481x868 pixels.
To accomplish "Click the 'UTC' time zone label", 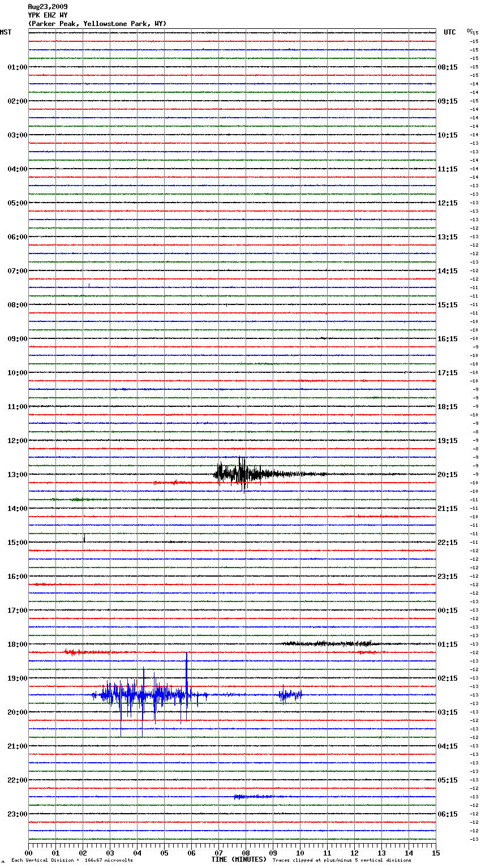I will 450,32.
